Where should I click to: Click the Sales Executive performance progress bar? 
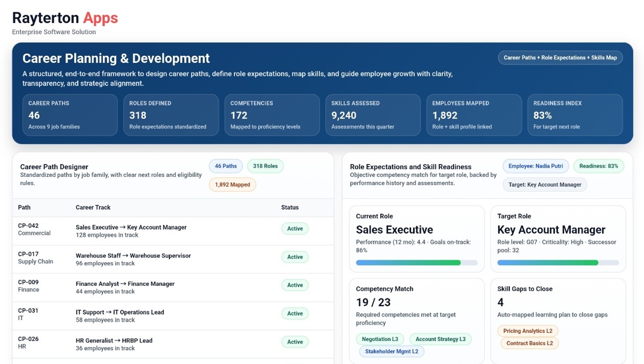click(416, 263)
